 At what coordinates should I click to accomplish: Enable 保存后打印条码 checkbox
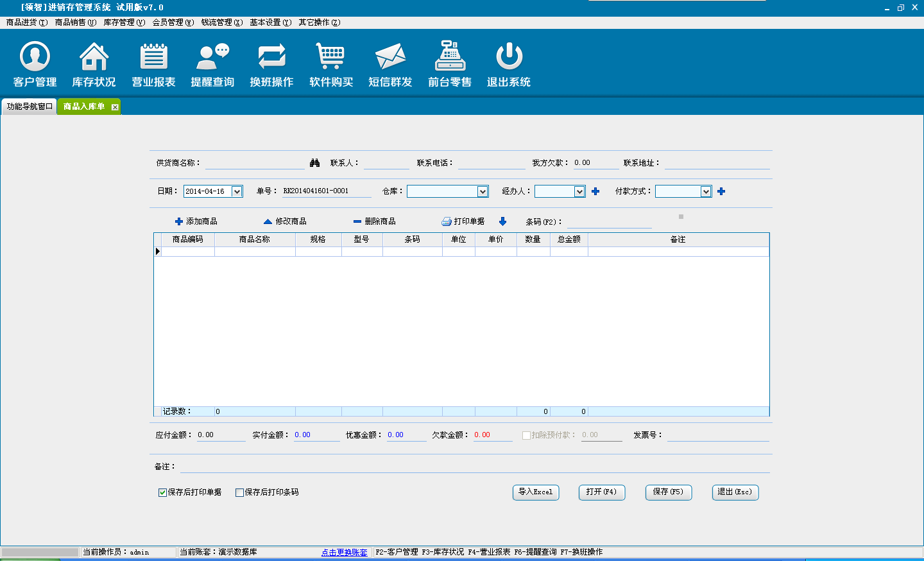click(240, 492)
